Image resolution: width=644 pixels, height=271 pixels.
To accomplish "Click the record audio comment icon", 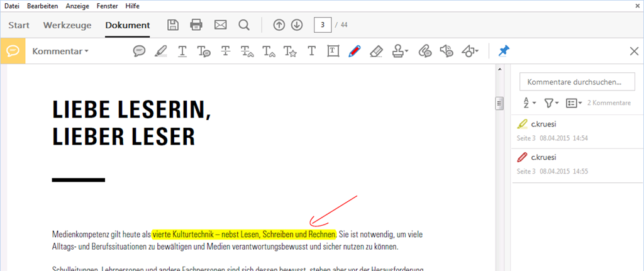I will (447, 51).
